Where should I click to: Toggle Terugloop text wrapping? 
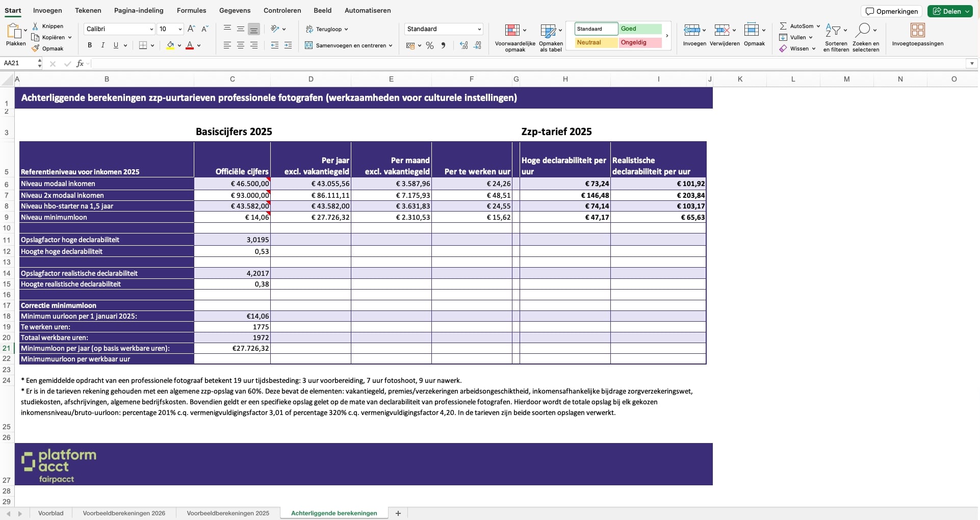pyautogui.click(x=326, y=29)
